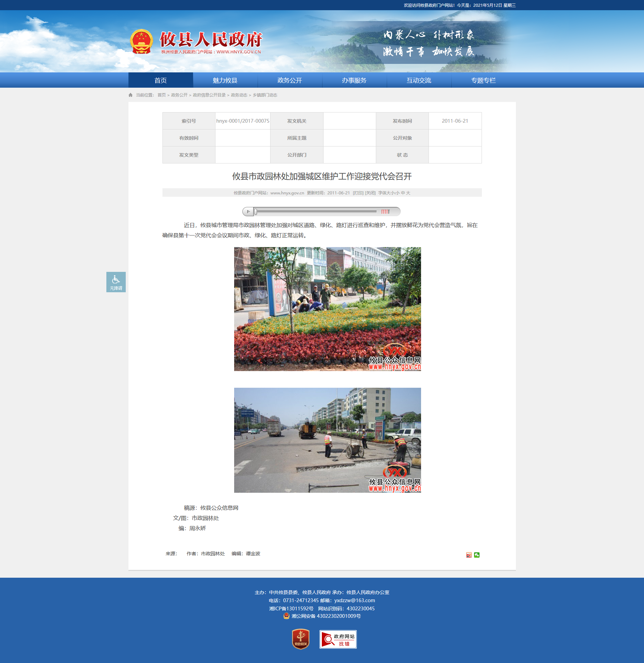Image resolution: width=644 pixels, height=663 pixels.
Task: Open the 政府网站找错 error-report badge
Action: (338, 639)
